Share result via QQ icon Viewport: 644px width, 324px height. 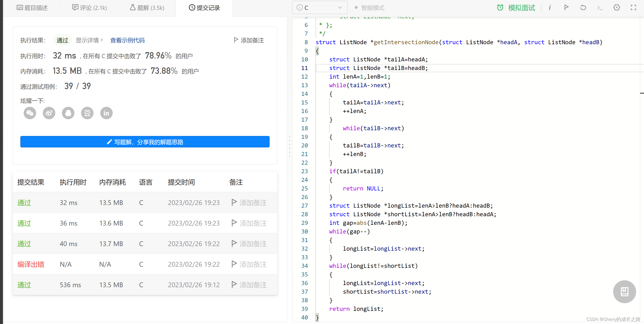(x=68, y=113)
